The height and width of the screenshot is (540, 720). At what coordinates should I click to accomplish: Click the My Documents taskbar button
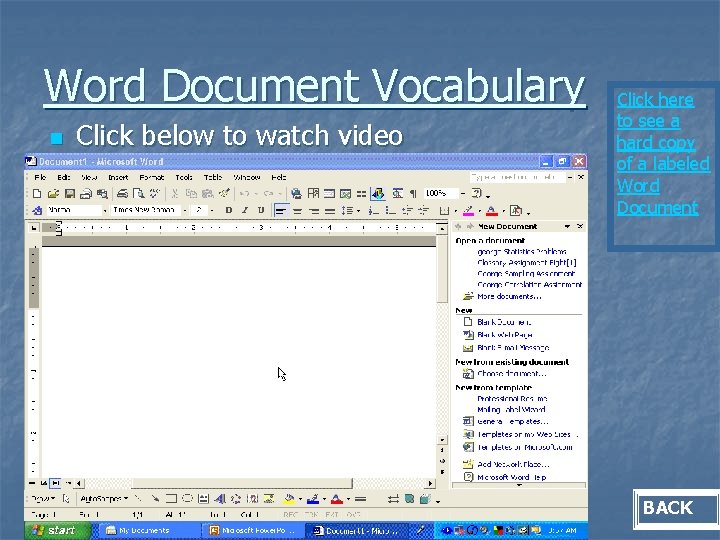tap(148, 531)
